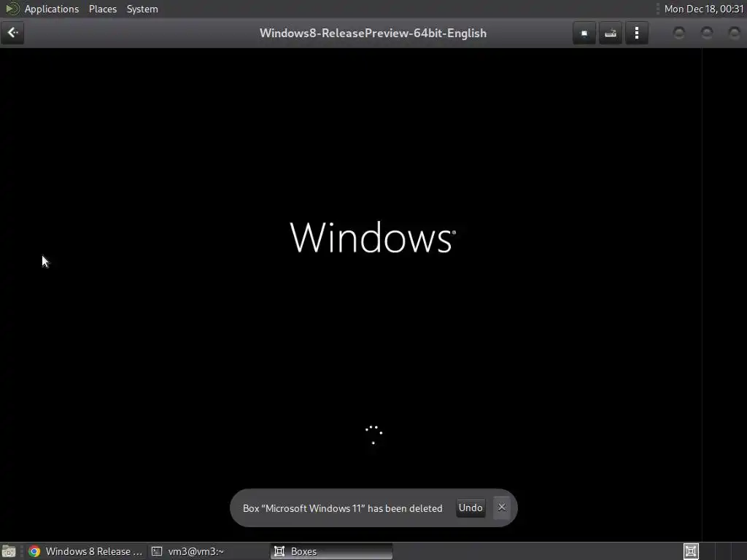747x560 pixels.
Task: Select Boxes in the bottom taskbar
Action: click(x=332, y=551)
